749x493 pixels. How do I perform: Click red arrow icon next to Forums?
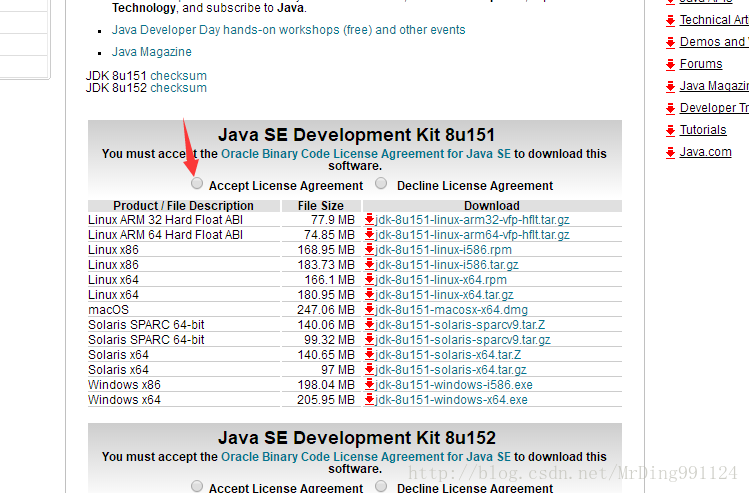pos(671,64)
